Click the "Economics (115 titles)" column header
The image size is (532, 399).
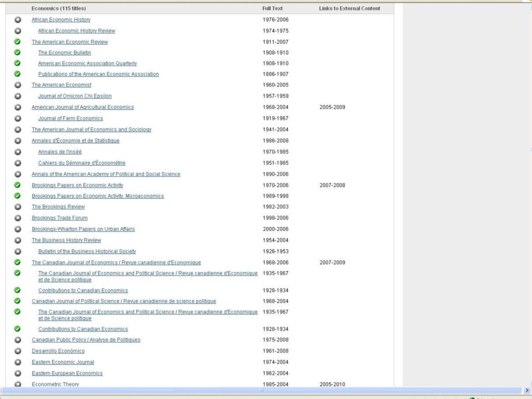(x=59, y=8)
